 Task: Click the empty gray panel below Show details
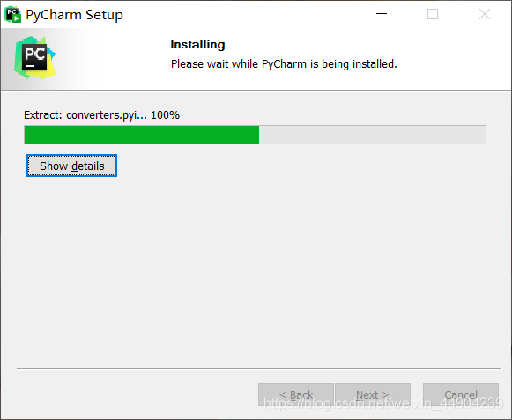coord(256,268)
